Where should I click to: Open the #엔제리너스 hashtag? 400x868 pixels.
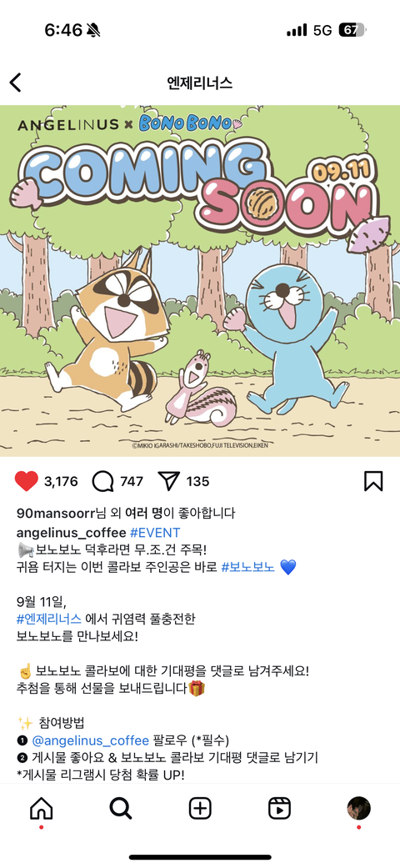pos(49,619)
